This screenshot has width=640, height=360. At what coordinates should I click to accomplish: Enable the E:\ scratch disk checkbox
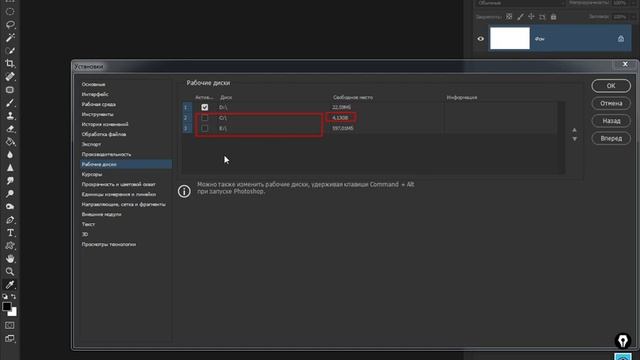(204, 128)
